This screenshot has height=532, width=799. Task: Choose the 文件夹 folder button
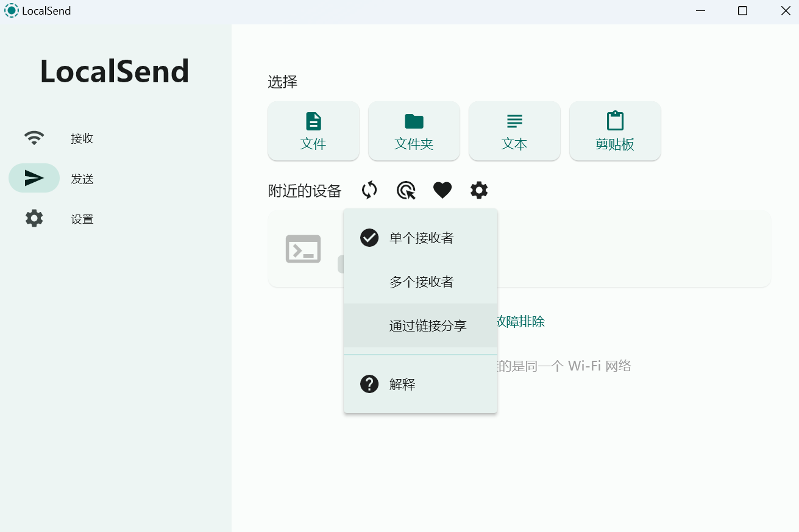[414, 131]
